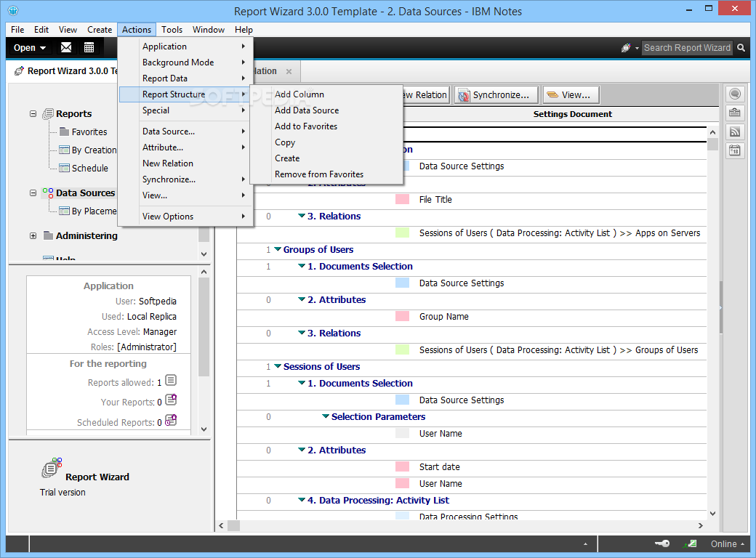Click the Schedule view icon
This screenshot has height=558, width=756.
pos(64,168)
